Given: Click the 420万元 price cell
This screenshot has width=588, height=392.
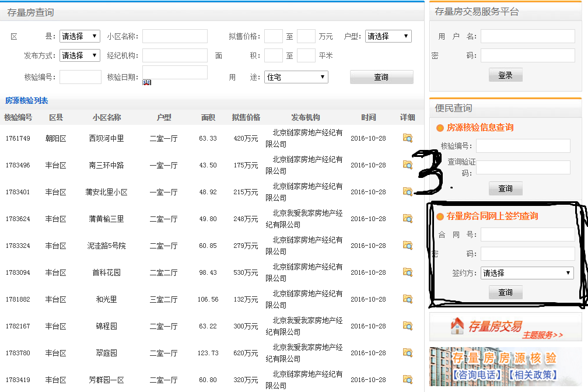Looking at the screenshot, I should (x=246, y=138).
